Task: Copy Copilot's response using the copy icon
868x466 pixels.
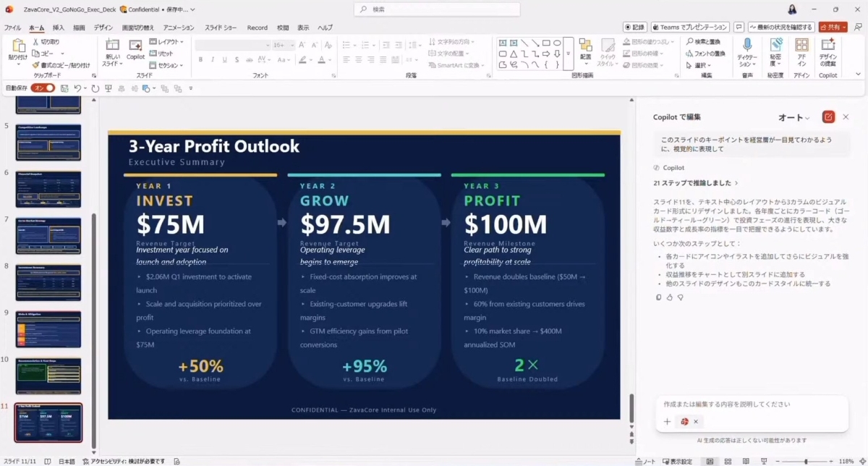Action: pos(658,297)
